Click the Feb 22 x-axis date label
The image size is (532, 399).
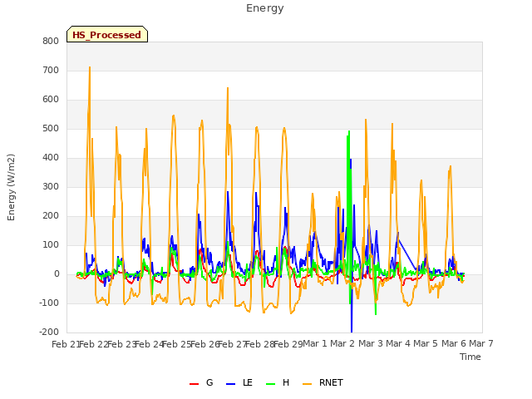click(93, 344)
